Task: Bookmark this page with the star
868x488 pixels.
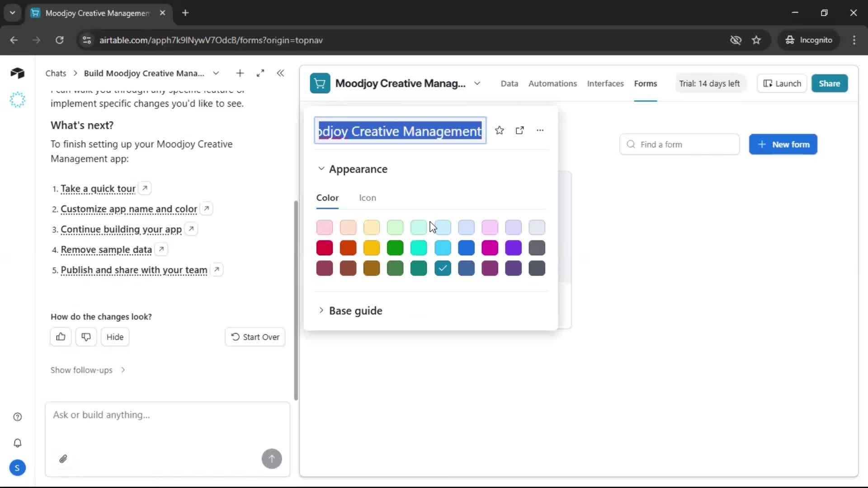Action: click(x=756, y=40)
